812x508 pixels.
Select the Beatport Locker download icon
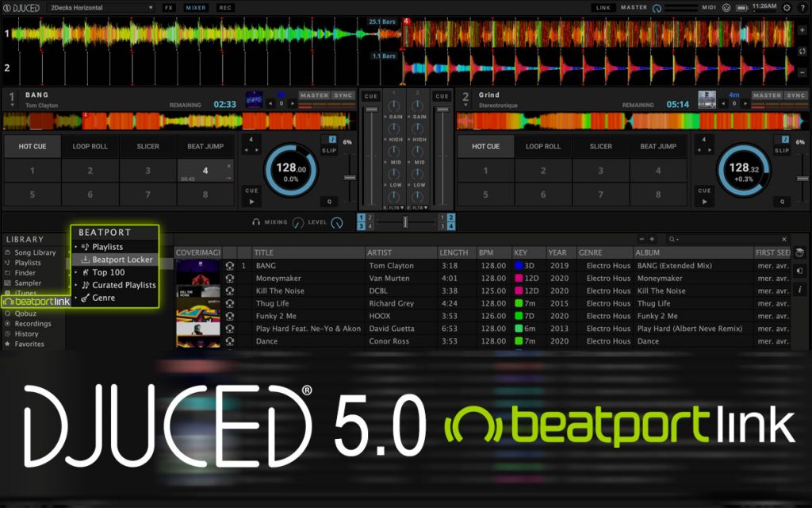point(86,260)
